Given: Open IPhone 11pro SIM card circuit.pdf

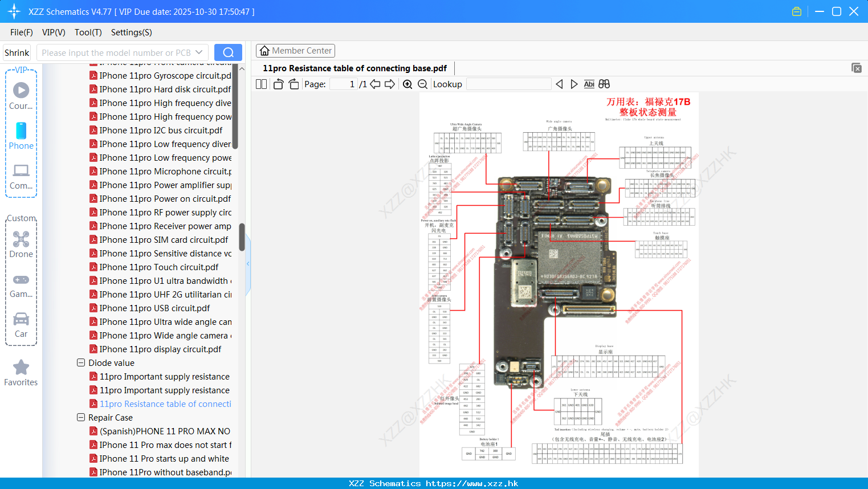Looking at the screenshot, I should click(159, 239).
